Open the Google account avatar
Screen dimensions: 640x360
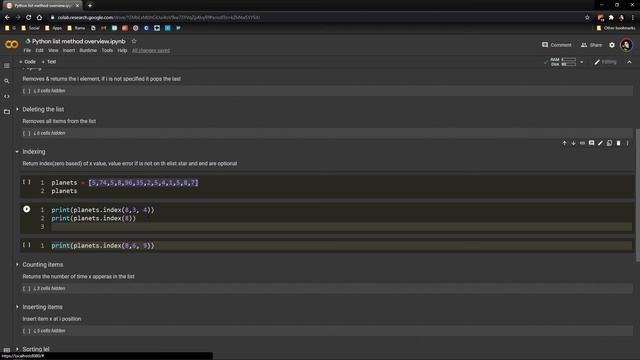(x=626, y=45)
